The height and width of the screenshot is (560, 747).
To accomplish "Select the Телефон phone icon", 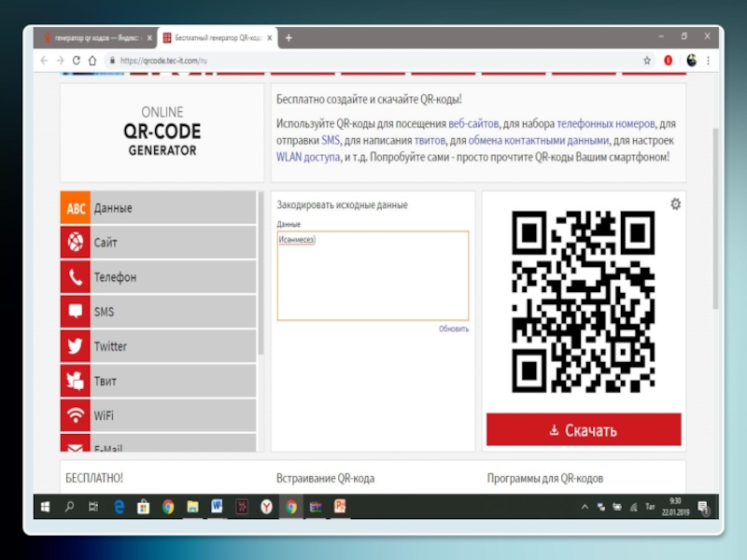I will [x=75, y=277].
